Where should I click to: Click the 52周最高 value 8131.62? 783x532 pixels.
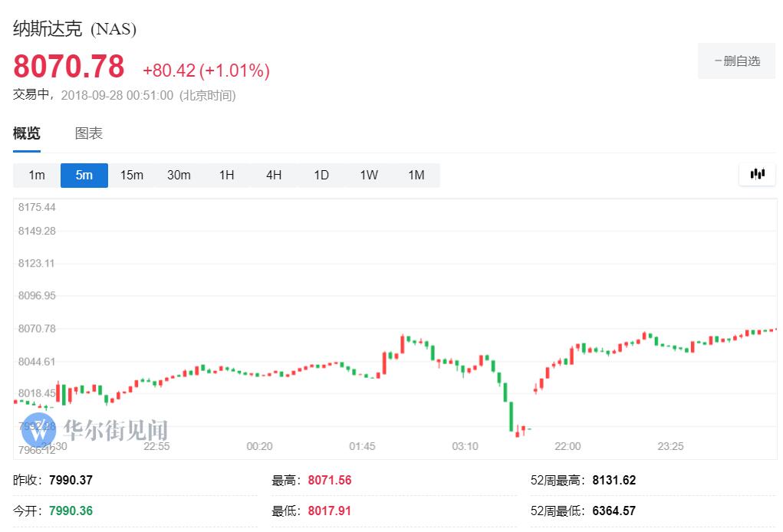coord(614,480)
